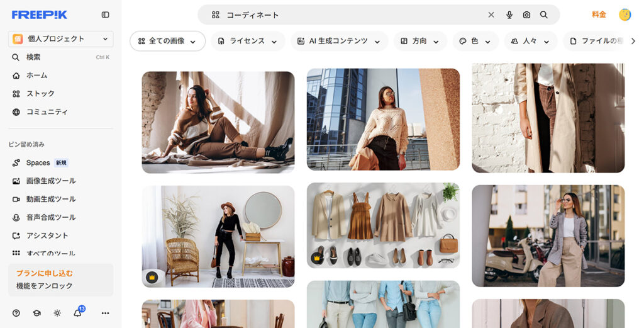Click the grid icon beside ストック
This screenshot has height=328, width=644.
[16, 94]
